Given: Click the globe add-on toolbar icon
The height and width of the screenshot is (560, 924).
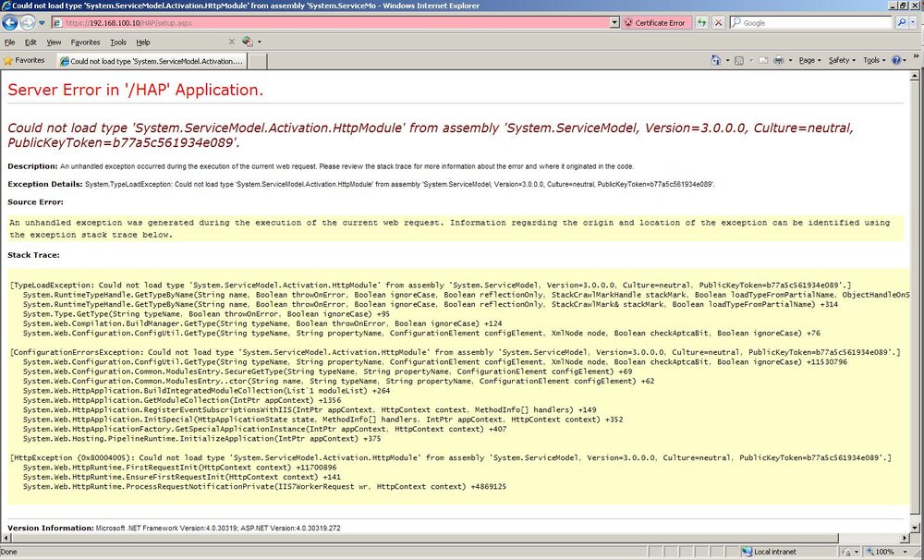Looking at the screenshot, I should tap(247, 42).
